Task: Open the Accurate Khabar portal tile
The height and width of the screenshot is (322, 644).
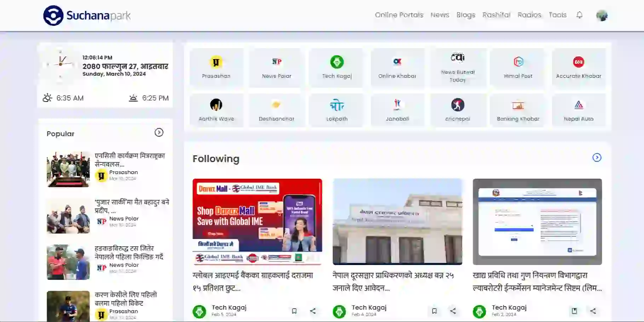Action: [x=579, y=68]
